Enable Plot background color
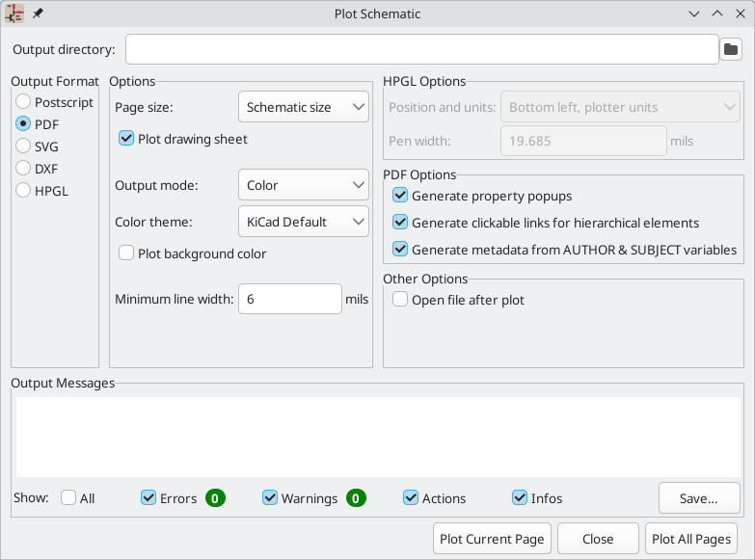The height and width of the screenshot is (560, 755). pyautogui.click(x=126, y=253)
